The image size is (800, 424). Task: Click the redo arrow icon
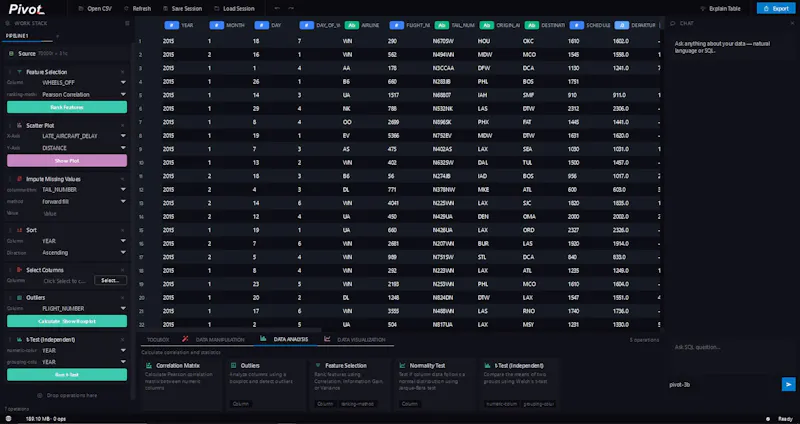click(291, 9)
